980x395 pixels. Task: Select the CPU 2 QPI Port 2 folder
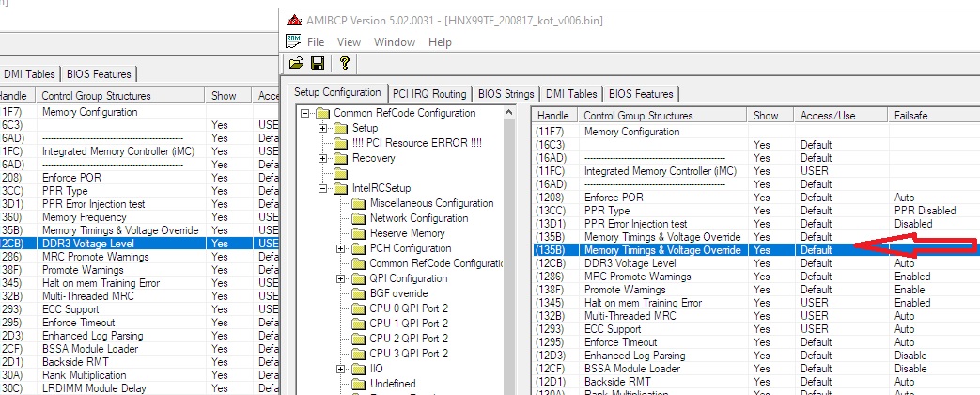pyautogui.click(x=400, y=339)
